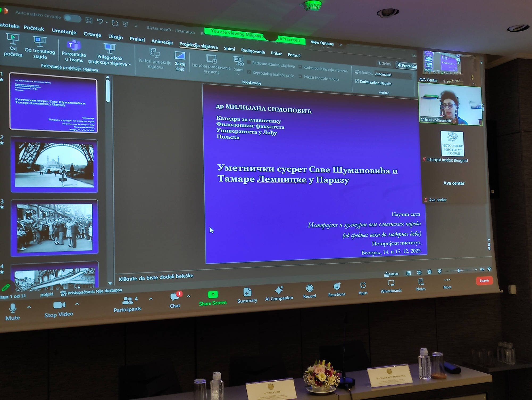Click Share Screen in Zoom
Image resolution: width=532 pixels, height=400 pixels.
pos(213,298)
